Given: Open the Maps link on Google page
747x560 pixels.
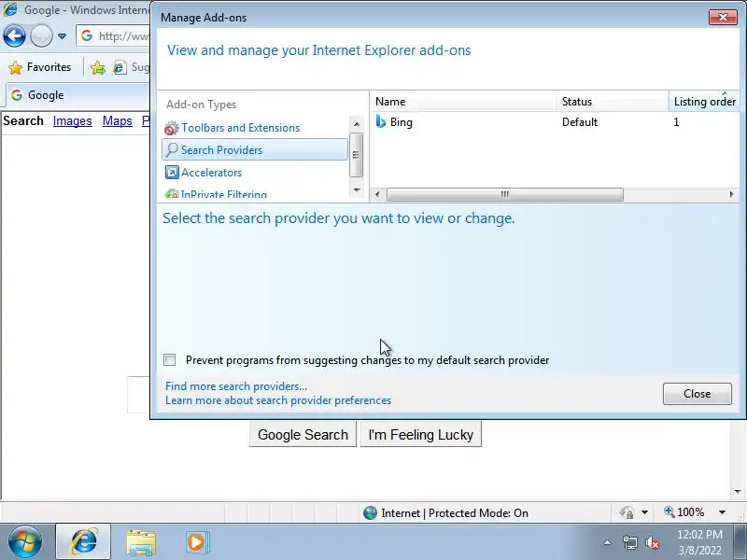Looking at the screenshot, I should tap(118, 121).
